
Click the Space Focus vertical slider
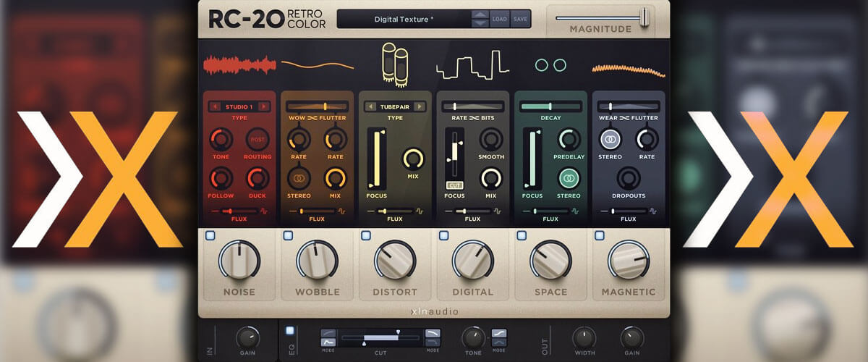point(532,159)
